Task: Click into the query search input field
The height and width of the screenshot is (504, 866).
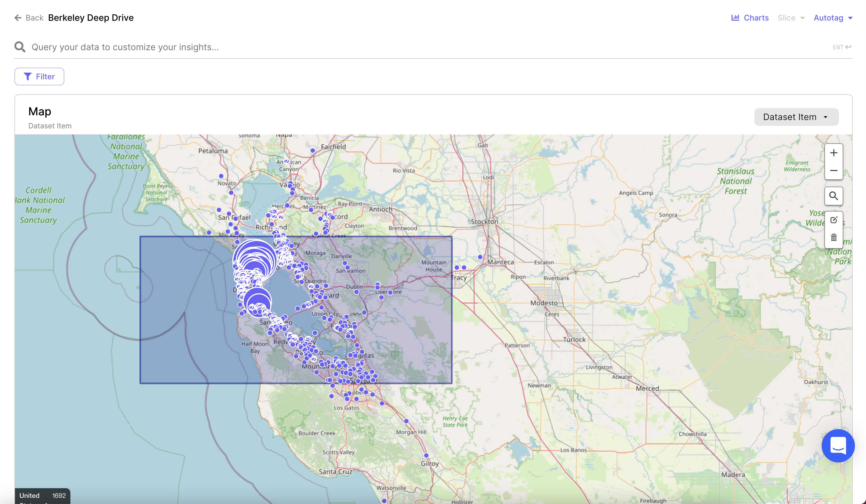Action: click(412, 47)
